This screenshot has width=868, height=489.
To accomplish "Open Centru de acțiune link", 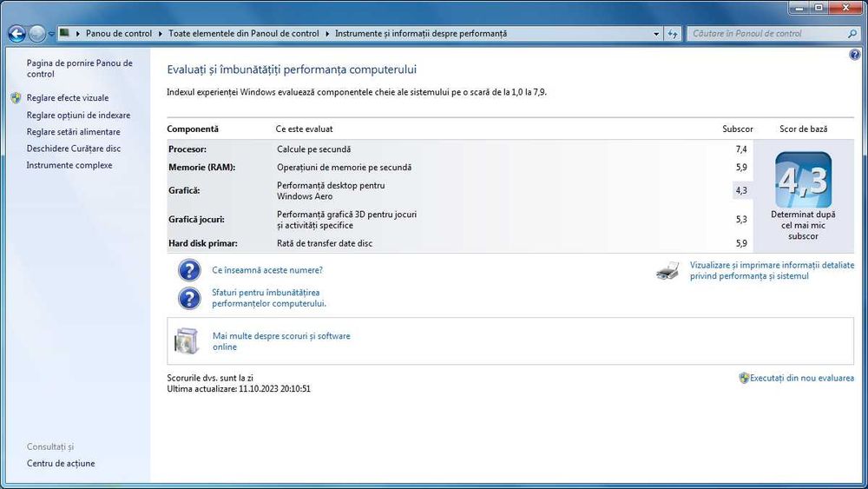I will 61,464.
